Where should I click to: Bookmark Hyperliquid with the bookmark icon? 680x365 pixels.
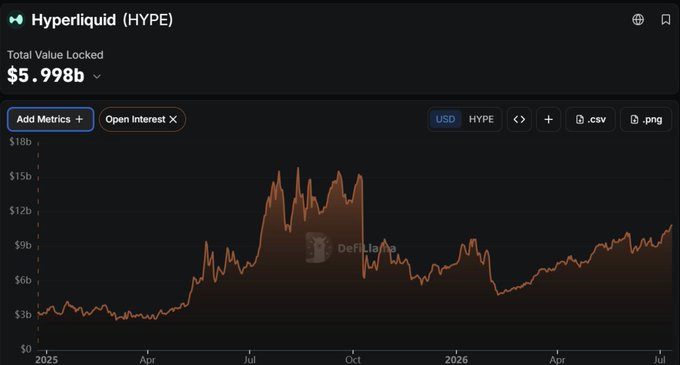click(666, 20)
